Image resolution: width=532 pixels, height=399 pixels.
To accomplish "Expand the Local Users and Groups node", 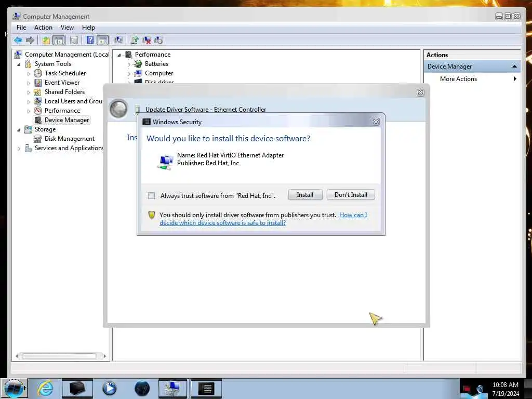I will tap(29, 101).
